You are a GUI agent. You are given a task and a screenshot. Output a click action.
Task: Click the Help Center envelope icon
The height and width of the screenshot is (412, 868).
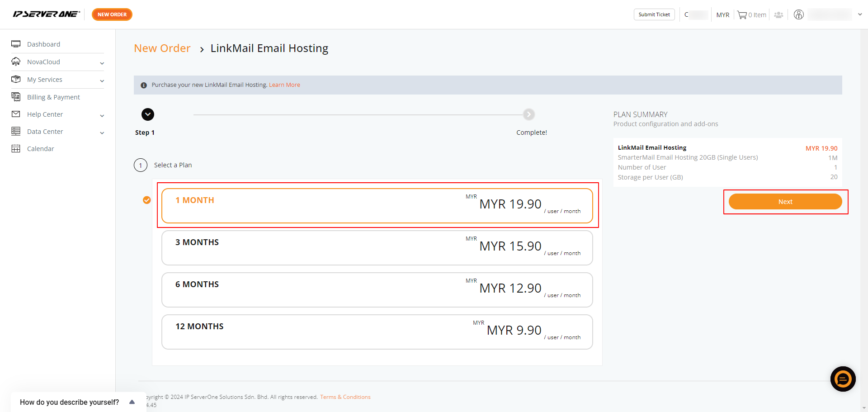16,114
